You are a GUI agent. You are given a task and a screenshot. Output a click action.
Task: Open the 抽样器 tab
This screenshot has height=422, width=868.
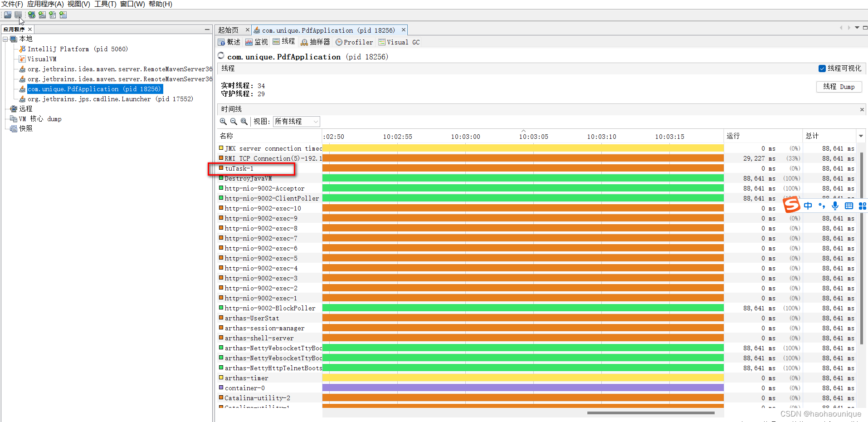coord(315,42)
